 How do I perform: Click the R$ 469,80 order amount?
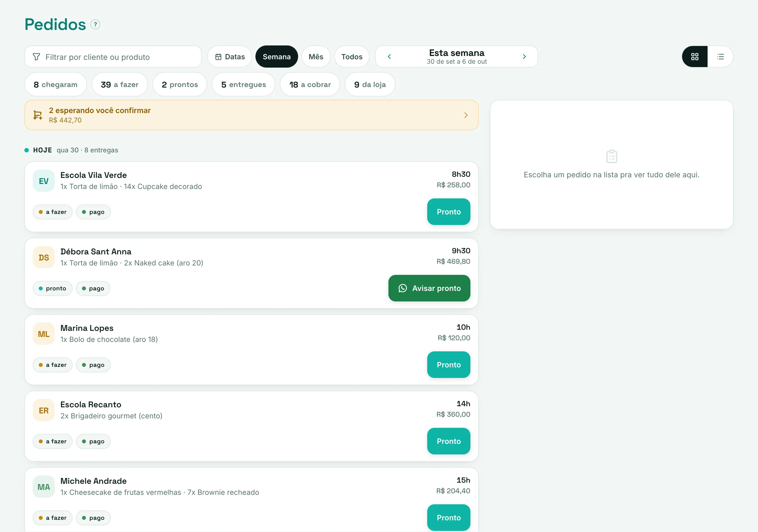pyautogui.click(x=453, y=261)
